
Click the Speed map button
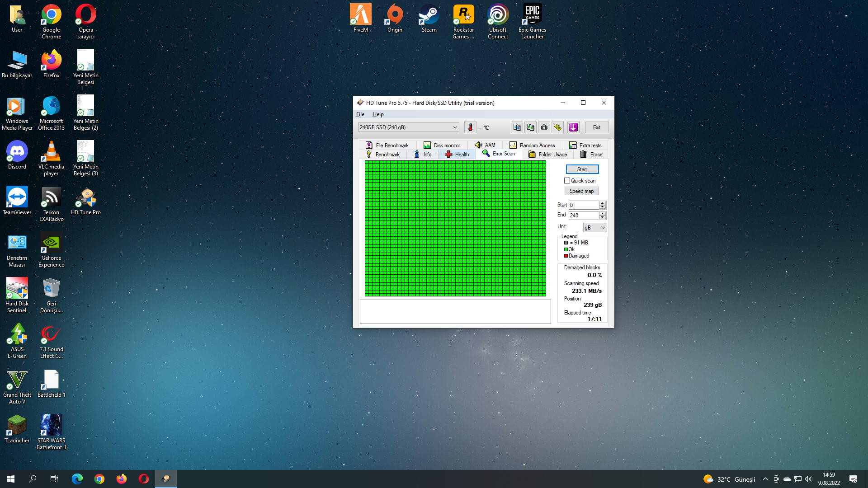[581, 191]
